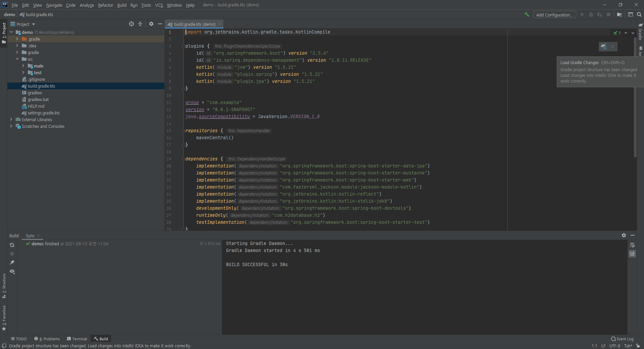Hide the Build tool window panel
This screenshot has height=349, width=644.
pos(633,235)
